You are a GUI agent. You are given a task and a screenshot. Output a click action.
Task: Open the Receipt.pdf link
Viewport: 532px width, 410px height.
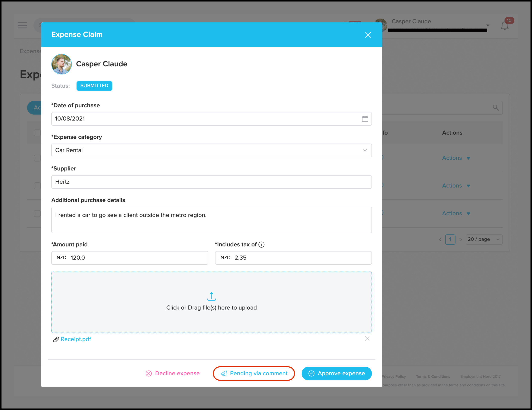pyautogui.click(x=76, y=339)
